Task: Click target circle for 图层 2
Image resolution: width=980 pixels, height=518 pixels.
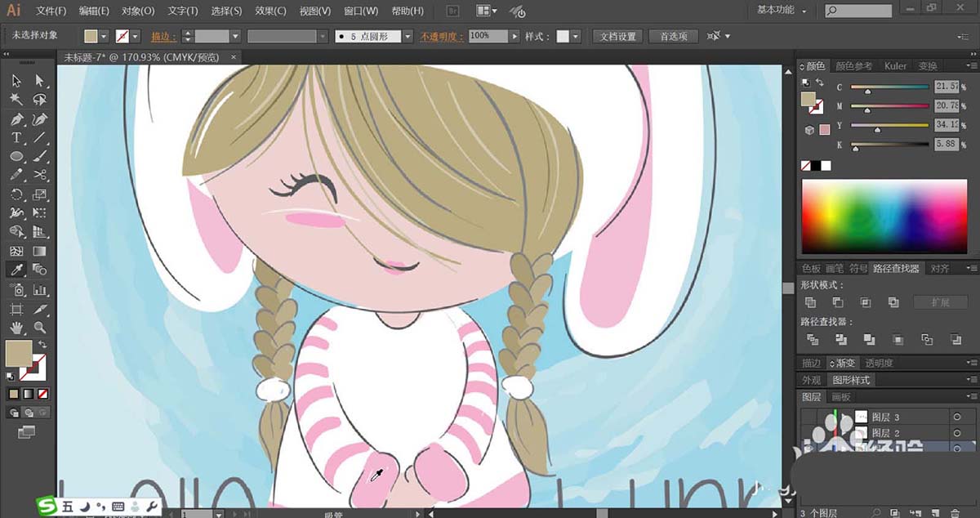Action: click(x=956, y=433)
